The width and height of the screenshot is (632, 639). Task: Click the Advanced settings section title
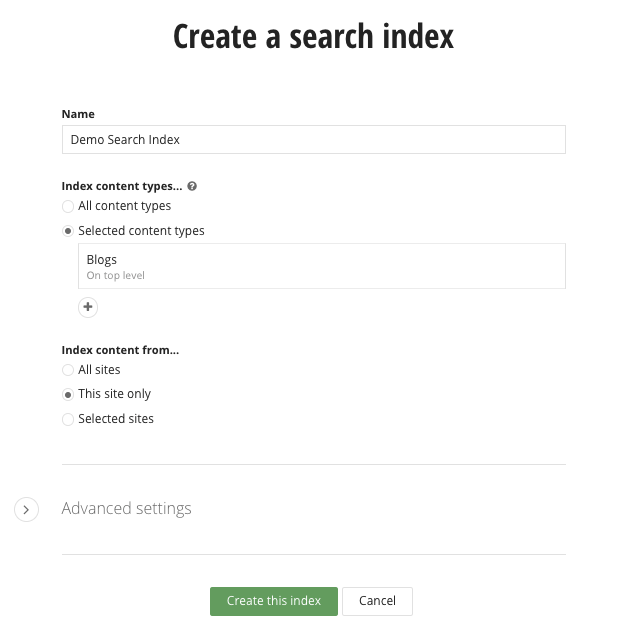[x=126, y=508]
